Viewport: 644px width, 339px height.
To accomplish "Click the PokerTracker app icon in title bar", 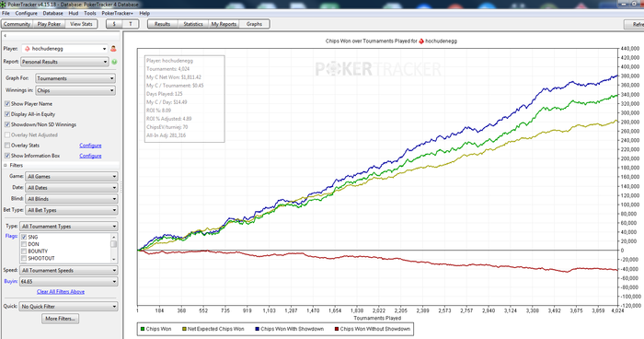I will click(x=4, y=4).
